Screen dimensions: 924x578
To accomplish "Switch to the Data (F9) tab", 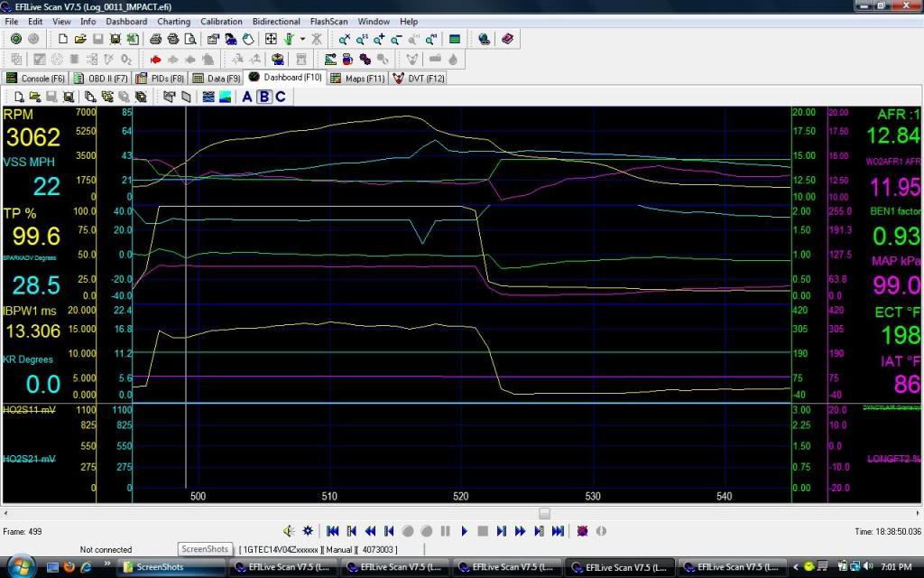I will pos(217,79).
